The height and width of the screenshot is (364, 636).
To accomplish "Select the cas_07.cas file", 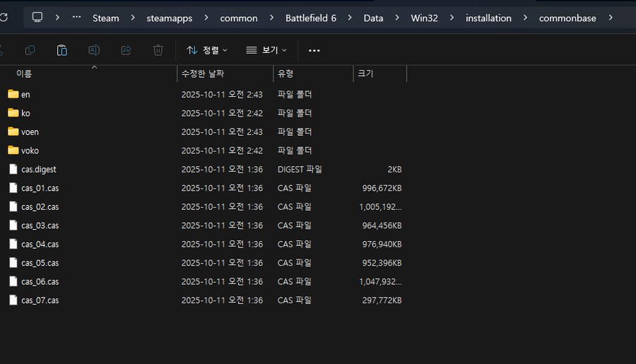I will click(40, 300).
